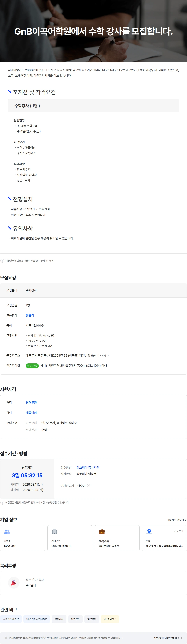
Task: Click the 학원·어학원·교육원 industry text
Action: [x=109, y=546]
